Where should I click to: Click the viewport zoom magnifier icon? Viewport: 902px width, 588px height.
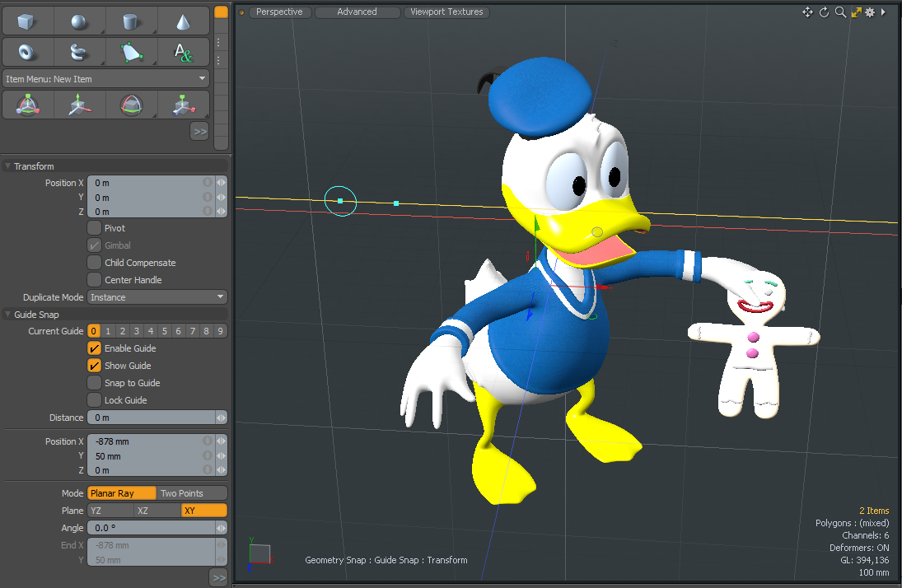[x=840, y=12]
